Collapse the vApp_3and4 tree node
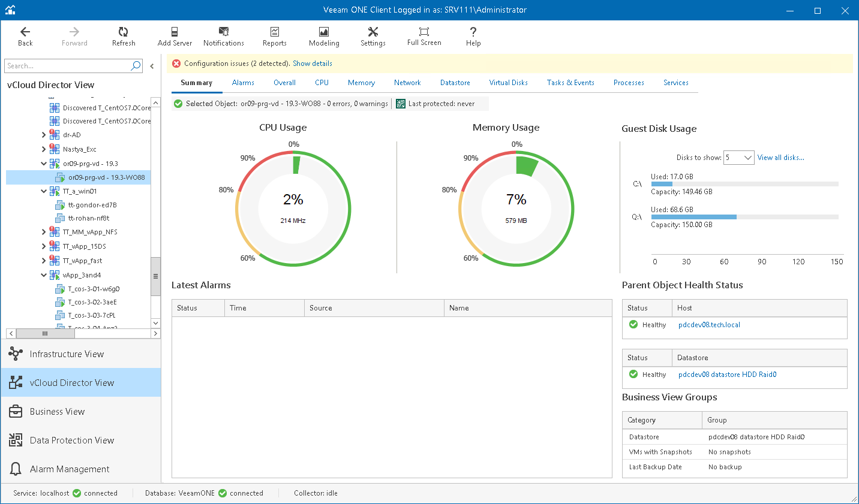859x504 pixels. (44, 275)
